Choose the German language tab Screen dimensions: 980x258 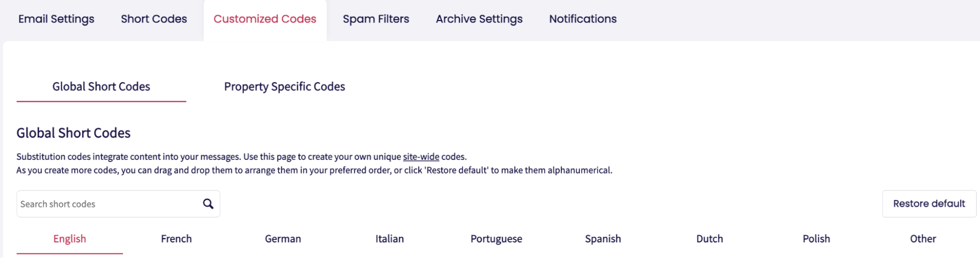tap(283, 239)
